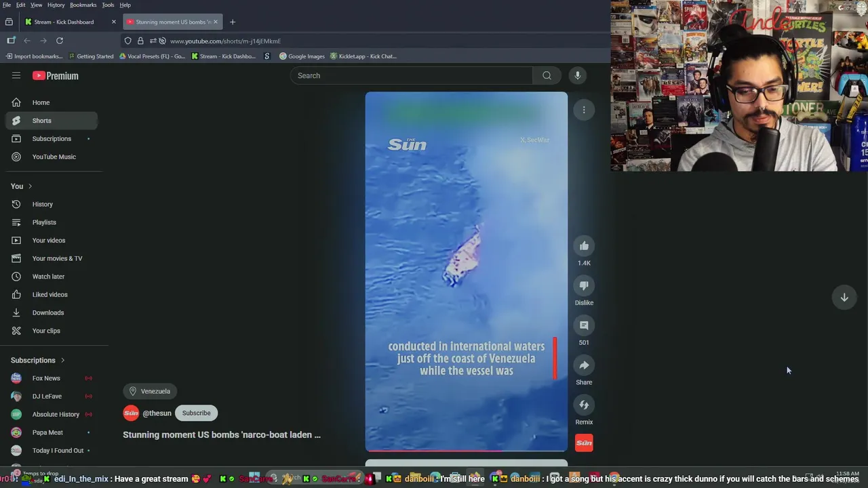Pause the playing Short video
Image resolution: width=868 pixels, height=488 pixels.
click(466, 271)
